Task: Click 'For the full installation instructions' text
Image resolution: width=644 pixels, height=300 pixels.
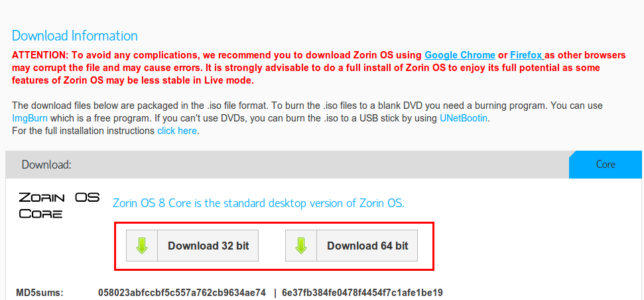Action: click(x=84, y=131)
